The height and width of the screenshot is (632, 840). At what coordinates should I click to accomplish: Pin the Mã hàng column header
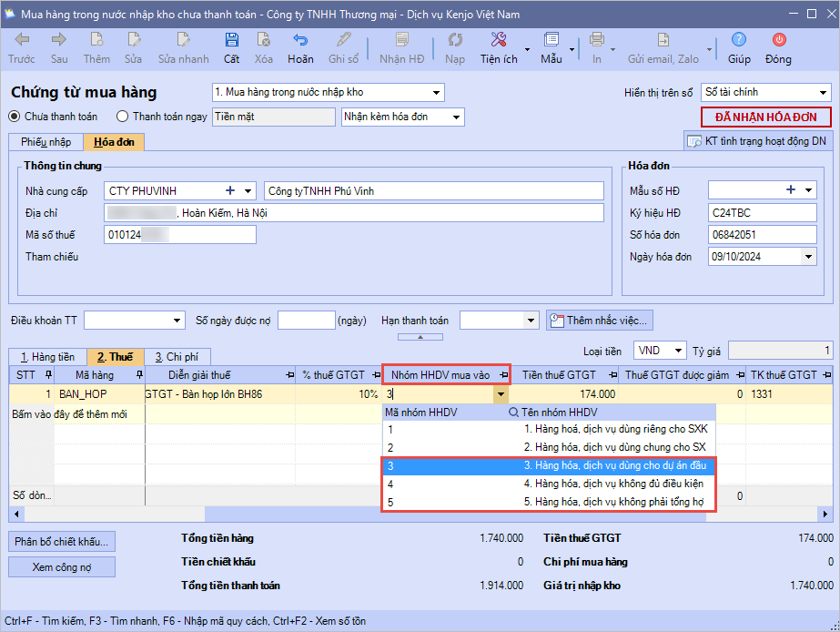[x=139, y=375]
